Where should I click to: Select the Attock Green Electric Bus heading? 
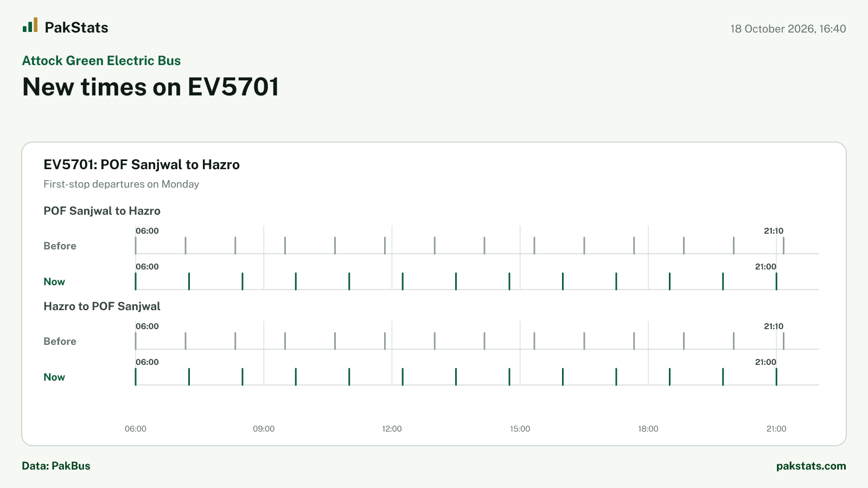[x=101, y=61]
